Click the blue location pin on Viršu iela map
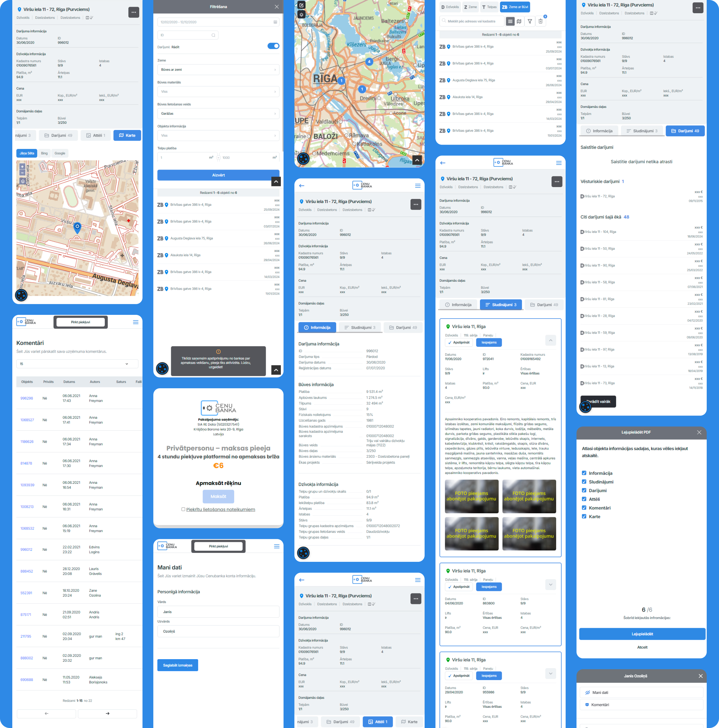Screen dimensions: 719x728 coord(77,228)
